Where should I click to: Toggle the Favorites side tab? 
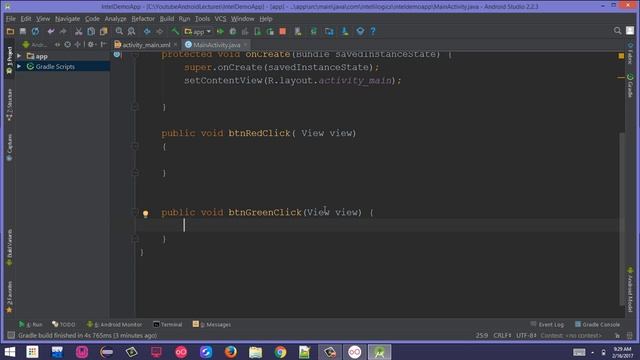[x=9, y=297]
